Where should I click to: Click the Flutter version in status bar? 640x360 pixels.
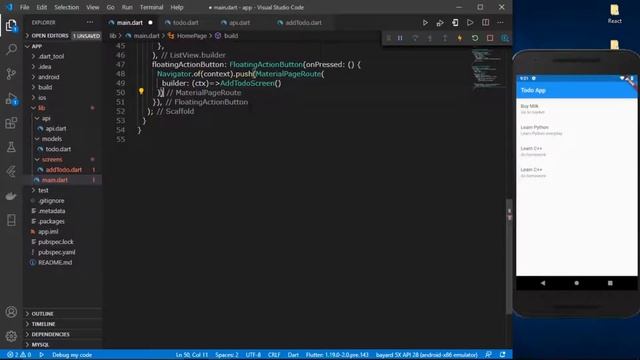337,355
